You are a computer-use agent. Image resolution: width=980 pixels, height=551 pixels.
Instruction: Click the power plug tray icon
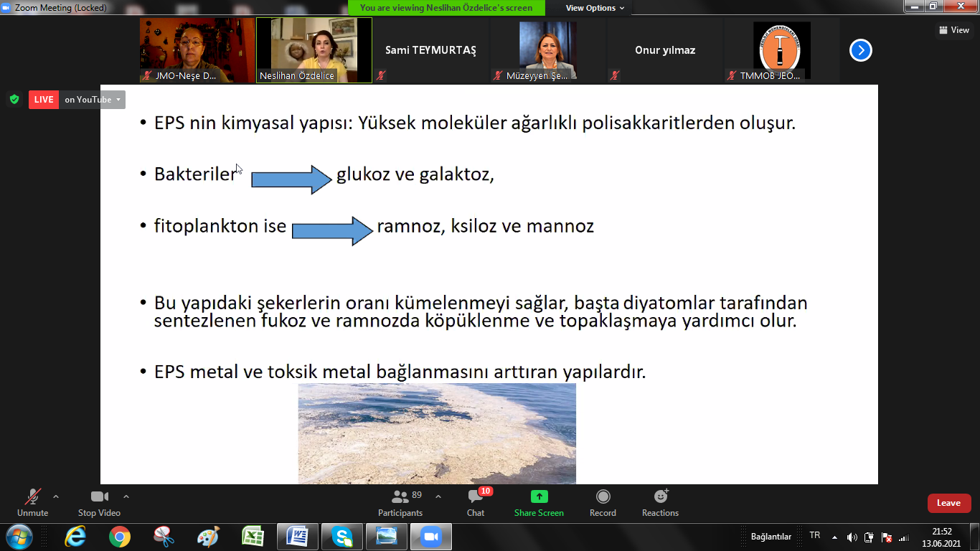tap(870, 537)
